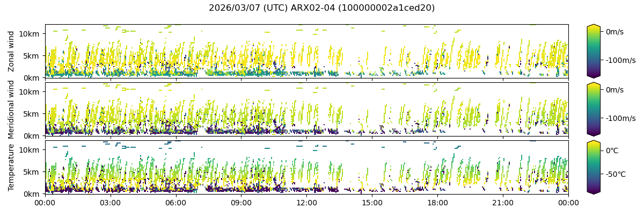The width and height of the screenshot is (644, 215).
Task: Click the 10km tick on Zonal wind panel
Action: [x=30, y=34]
